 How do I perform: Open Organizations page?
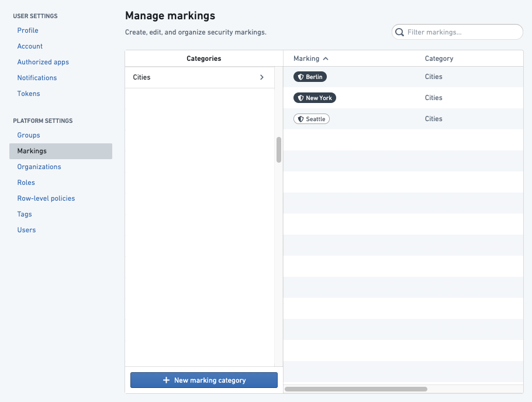[39, 167]
